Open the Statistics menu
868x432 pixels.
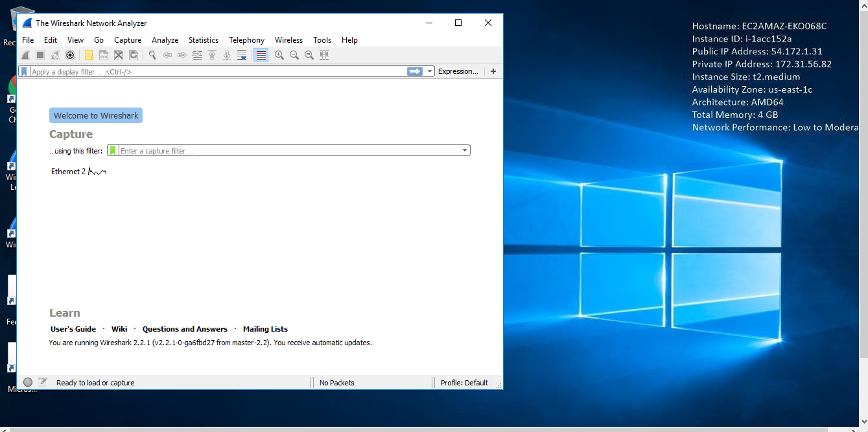[204, 40]
